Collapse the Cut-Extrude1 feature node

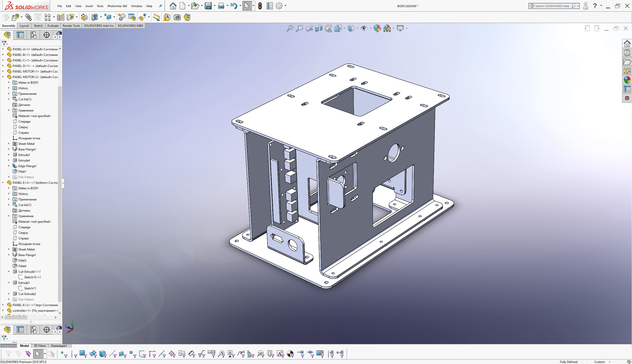click(x=9, y=271)
